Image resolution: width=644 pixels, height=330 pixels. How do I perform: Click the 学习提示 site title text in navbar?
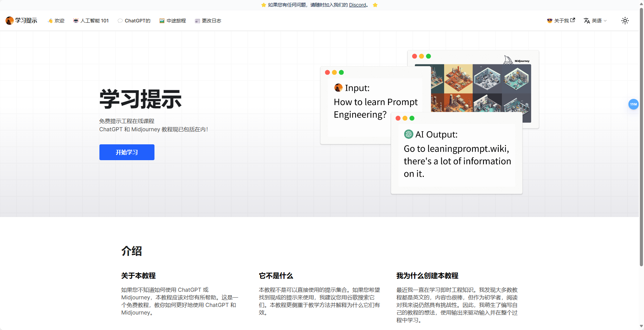(x=26, y=21)
